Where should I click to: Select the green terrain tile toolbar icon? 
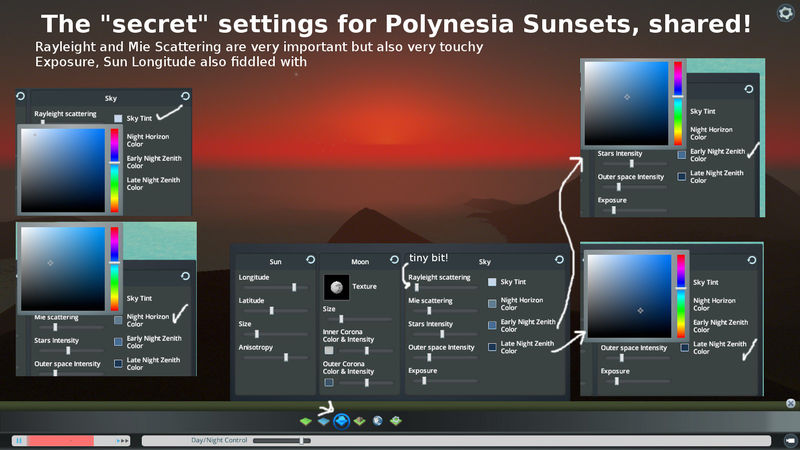306,421
